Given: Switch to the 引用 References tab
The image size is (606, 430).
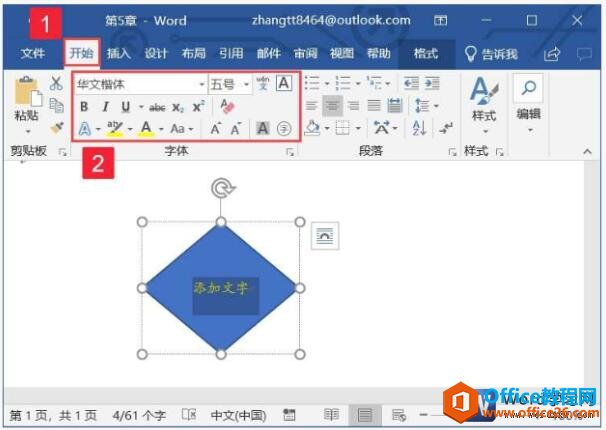Looking at the screenshot, I should 231,53.
